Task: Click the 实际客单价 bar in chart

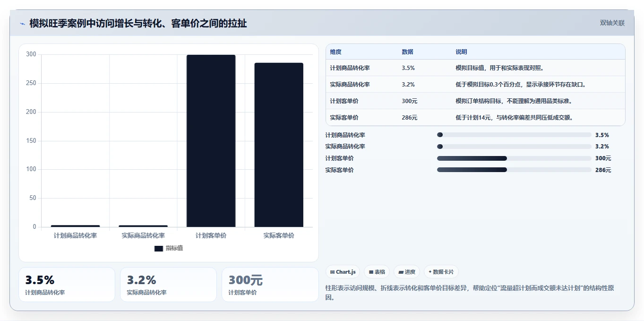Action: tap(279, 145)
